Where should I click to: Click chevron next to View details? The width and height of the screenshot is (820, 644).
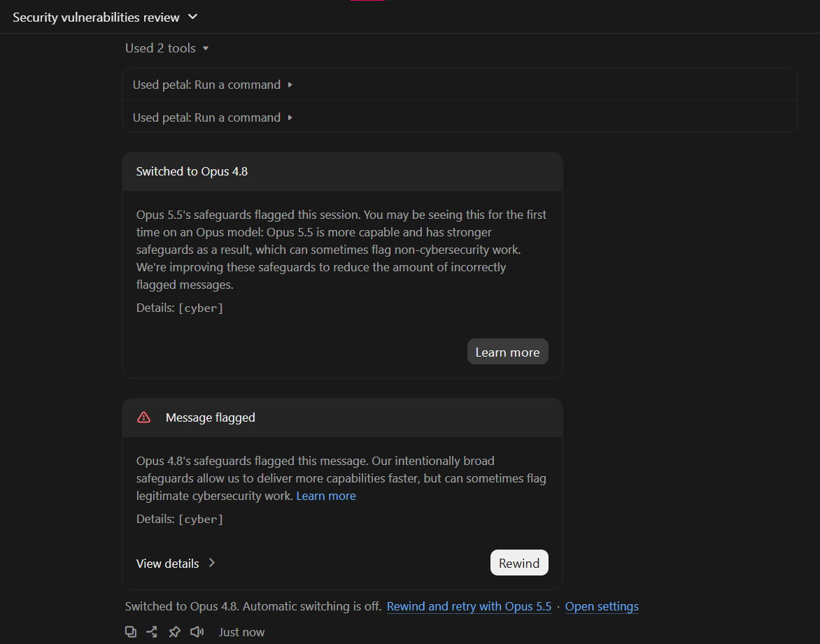pyautogui.click(x=212, y=563)
